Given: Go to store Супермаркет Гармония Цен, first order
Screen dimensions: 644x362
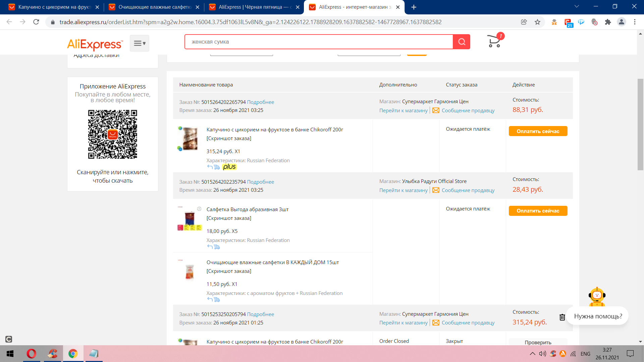Looking at the screenshot, I should click(404, 111).
